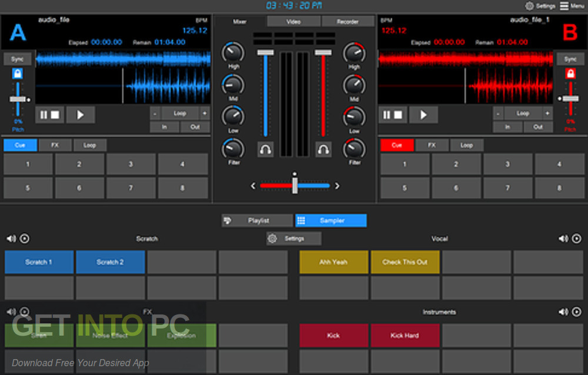
Task: Trigger the Kick Hard sample pad
Action: (x=405, y=336)
